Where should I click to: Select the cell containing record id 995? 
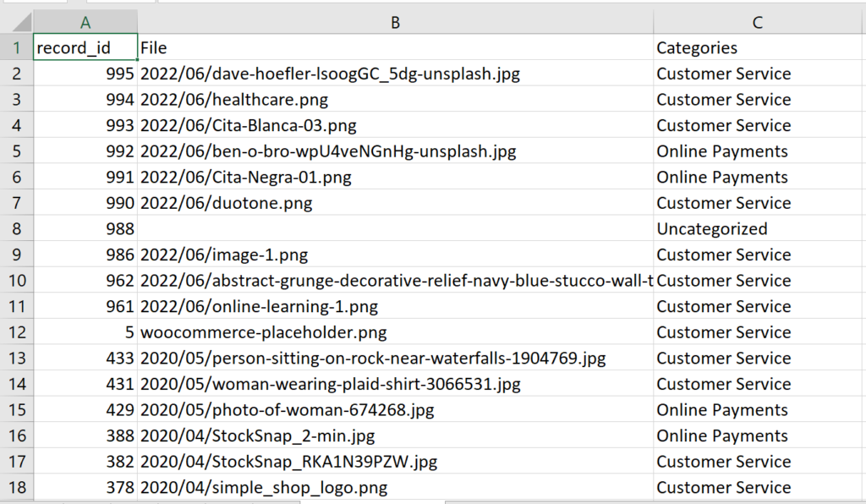click(85, 74)
